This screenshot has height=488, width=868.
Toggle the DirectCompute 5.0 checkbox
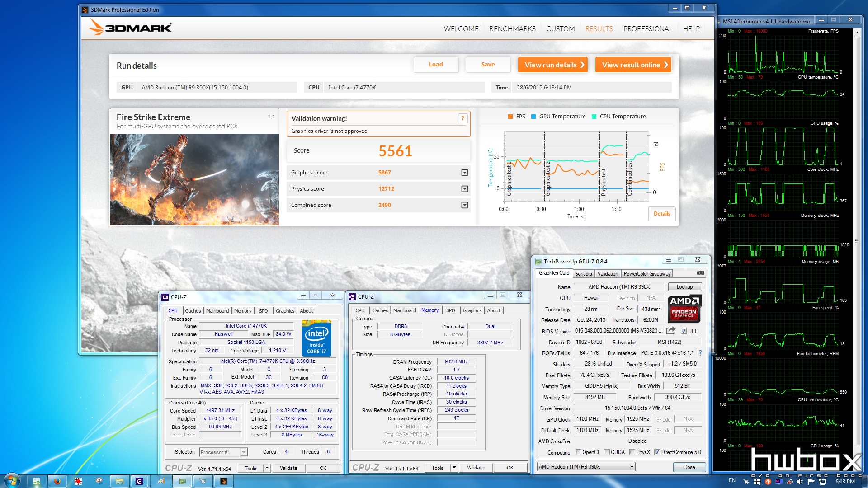click(657, 452)
